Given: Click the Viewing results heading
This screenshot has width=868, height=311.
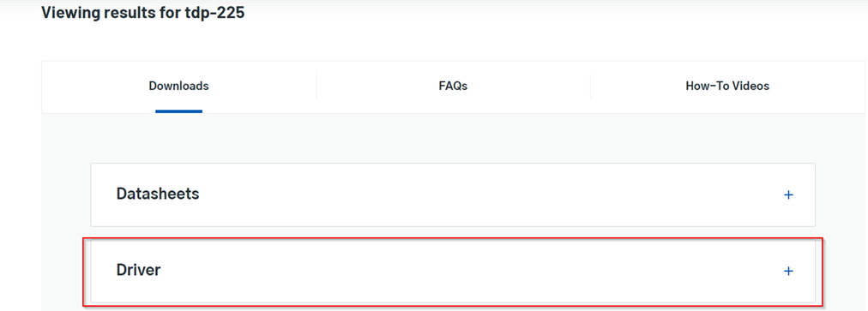Looking at the screenshot, I should point(143,12).
